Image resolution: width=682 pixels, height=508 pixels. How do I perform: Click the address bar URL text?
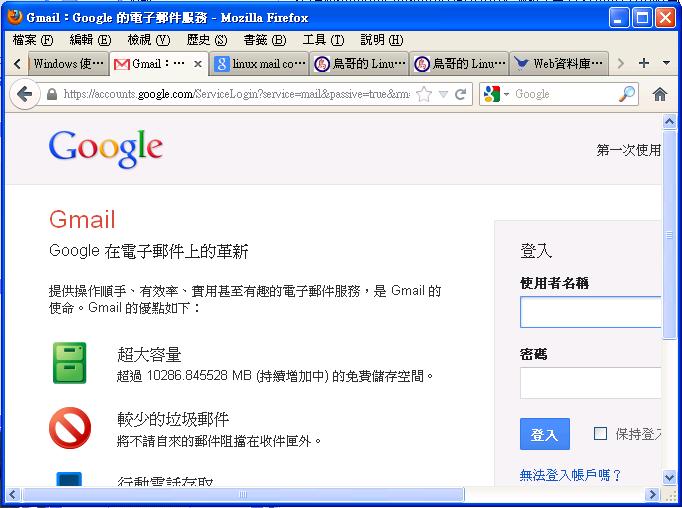(x=236, y=94)
